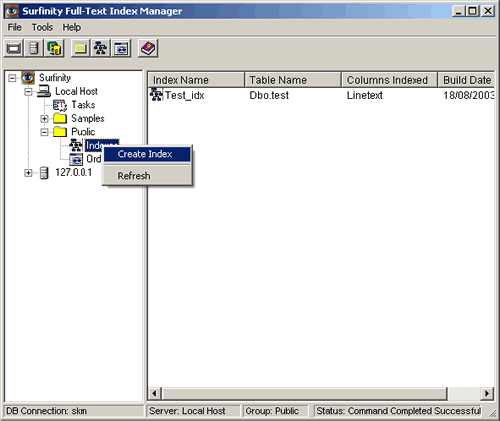The image size is (500, 421).
Task: Maximize the Index Manager window
Action: coord(473,11)
